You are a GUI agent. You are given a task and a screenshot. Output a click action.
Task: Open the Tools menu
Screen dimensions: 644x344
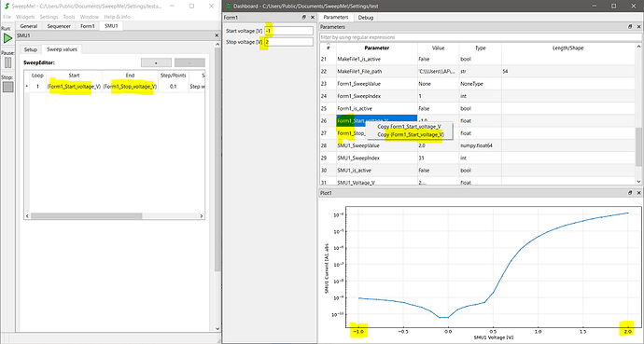[69, 17]
